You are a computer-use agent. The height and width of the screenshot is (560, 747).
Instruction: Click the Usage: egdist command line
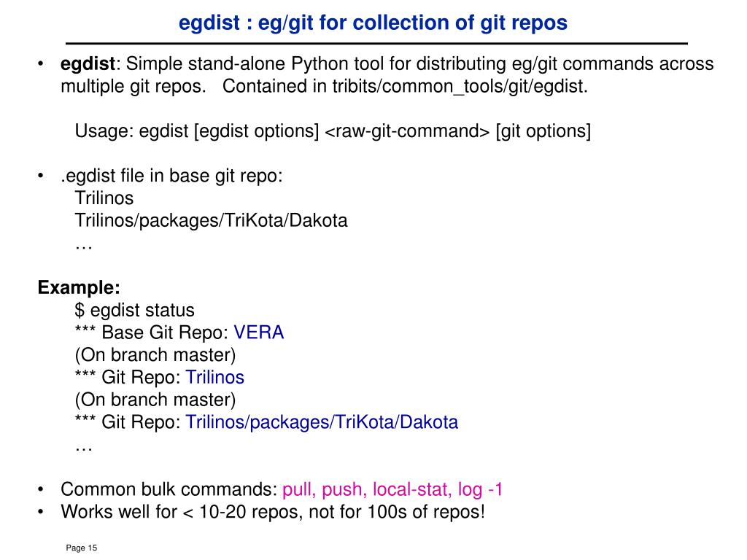(x=333, y=131)
